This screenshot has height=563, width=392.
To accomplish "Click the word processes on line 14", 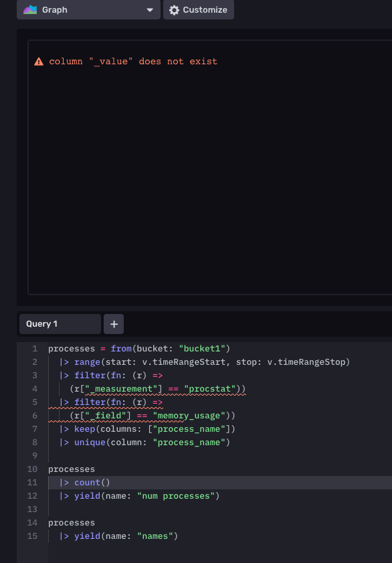I will (x=72, y=523).
